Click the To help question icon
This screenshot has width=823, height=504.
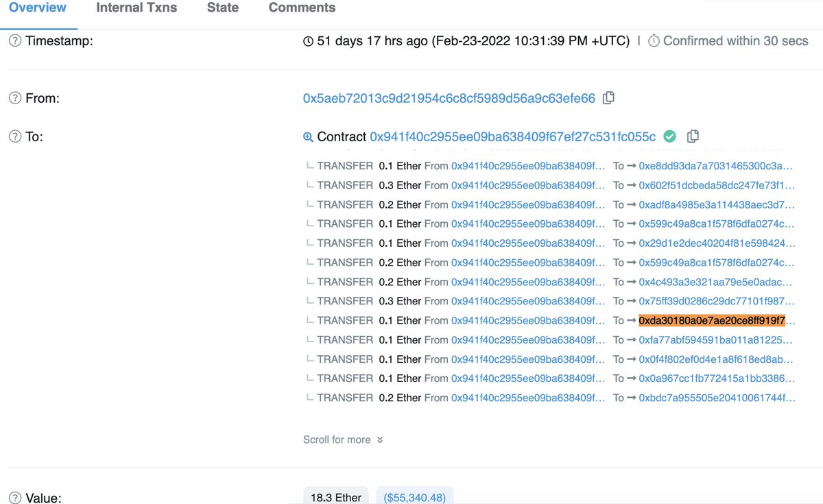(x=15, y=137)
